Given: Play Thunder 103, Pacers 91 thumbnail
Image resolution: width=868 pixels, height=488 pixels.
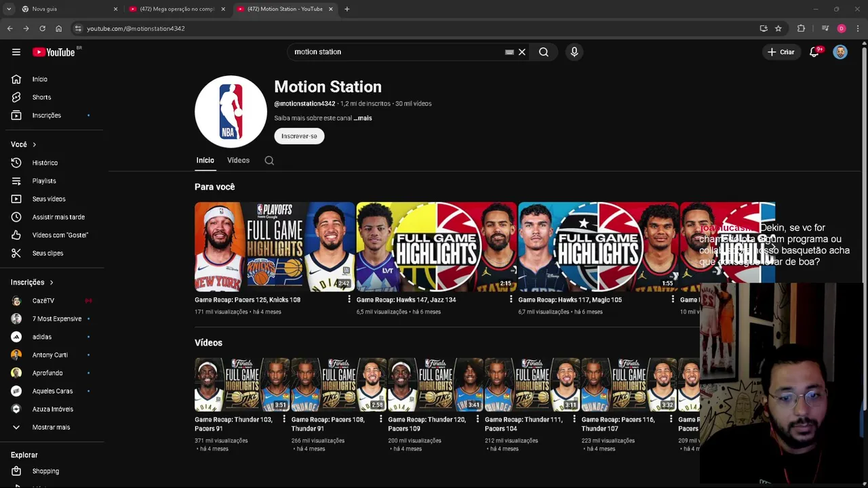Looking at the screenshot, I should click(242, 385).
